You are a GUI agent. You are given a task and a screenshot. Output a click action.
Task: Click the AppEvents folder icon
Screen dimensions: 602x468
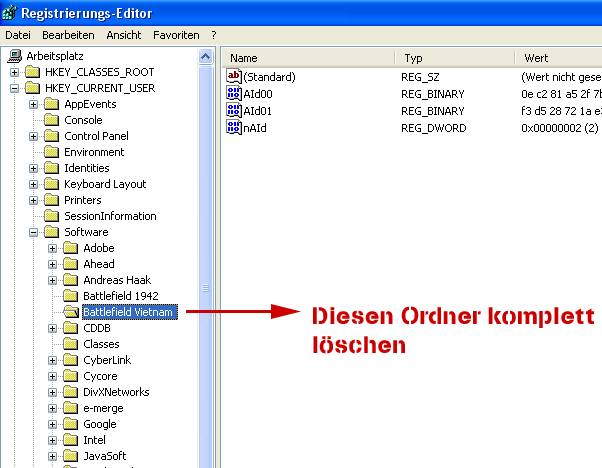point(51,104)
